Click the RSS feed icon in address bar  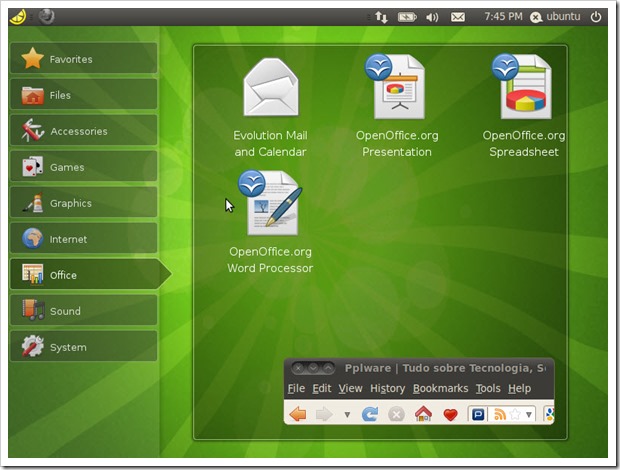500,414
